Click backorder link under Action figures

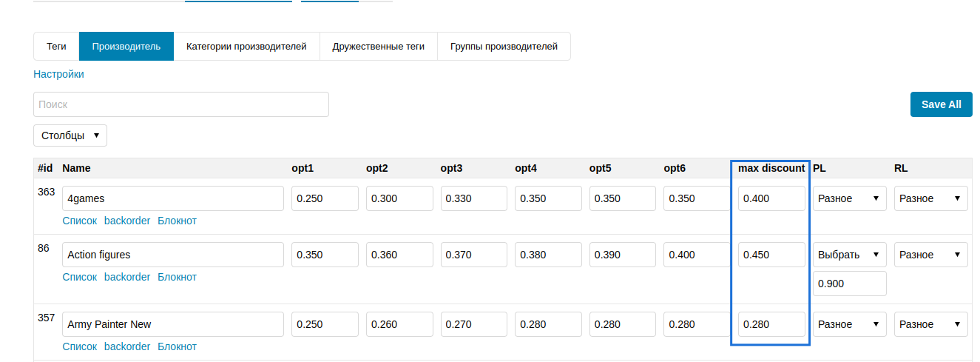point(127,277)
